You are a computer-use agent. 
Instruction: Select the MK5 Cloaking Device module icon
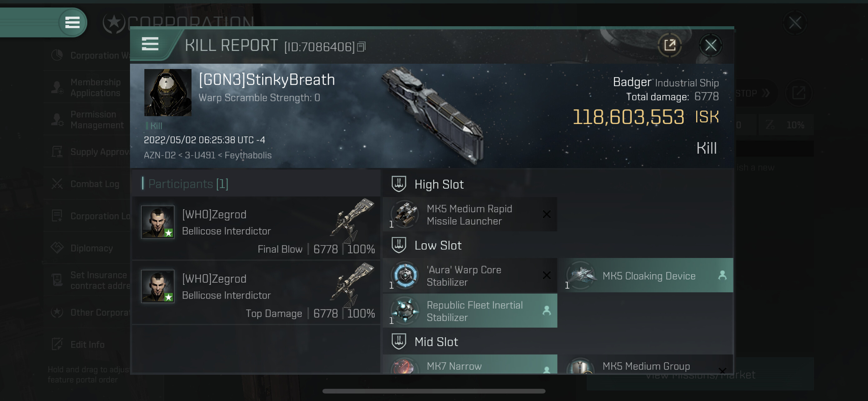pos(581,275)
